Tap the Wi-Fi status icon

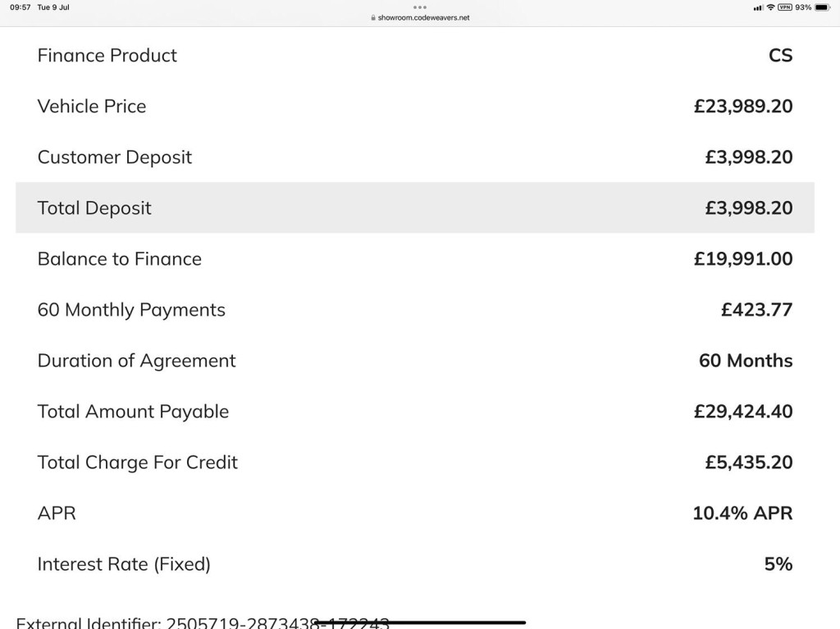(770, 7)
